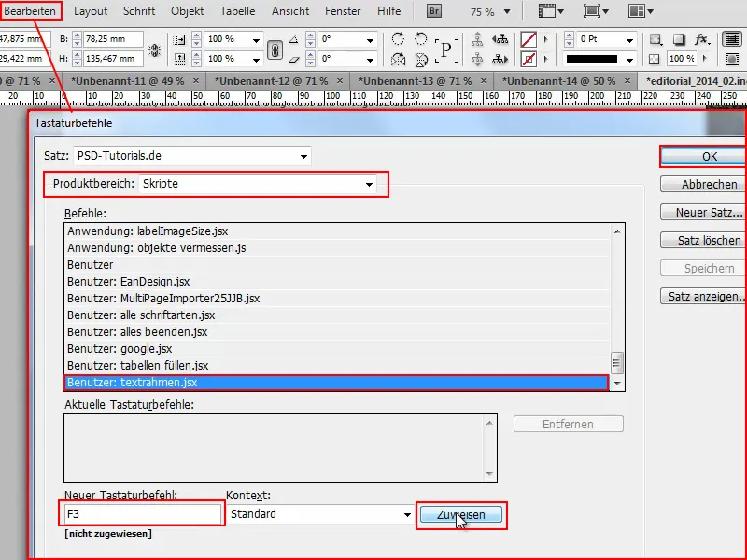Open the Fenster menu
The width and height of the screenshot is (747, 560).
(x=343, y=10)
